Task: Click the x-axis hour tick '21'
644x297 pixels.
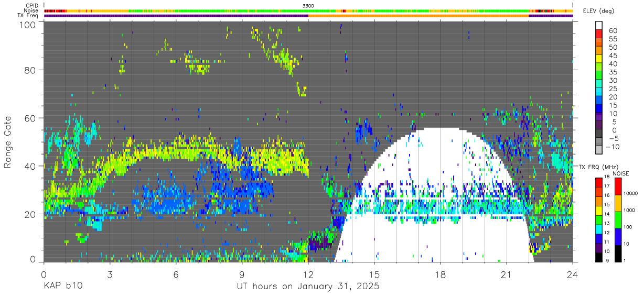Action: [x=507, y=274]
